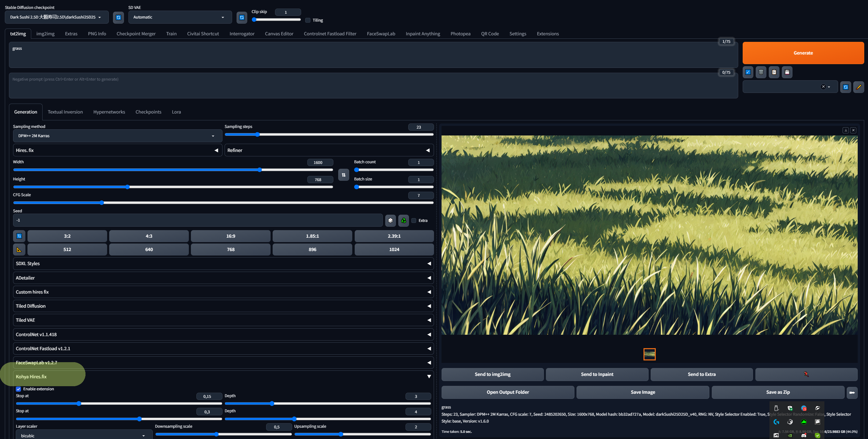Open the Textual Inversion sub-tab
Image resolution: width=868 pixels, height=439 pixels.
point(65,112)
